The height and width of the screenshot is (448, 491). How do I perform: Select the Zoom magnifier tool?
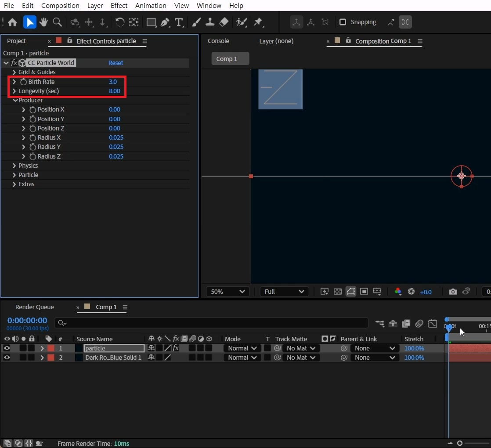coord(57,22)
